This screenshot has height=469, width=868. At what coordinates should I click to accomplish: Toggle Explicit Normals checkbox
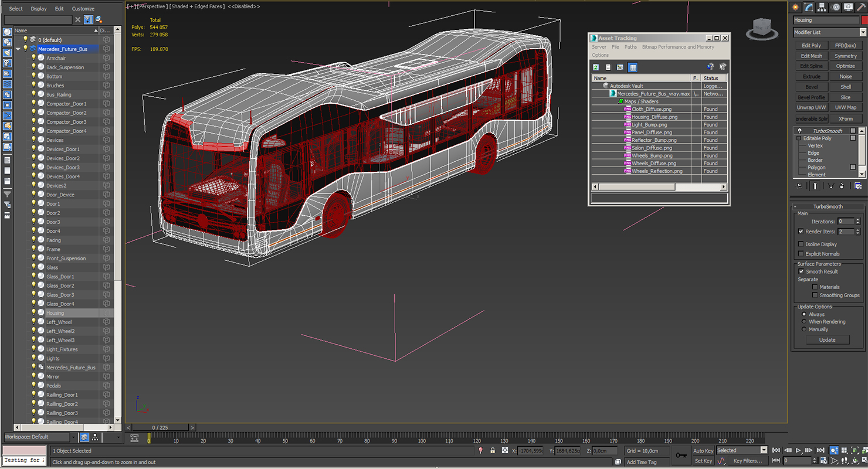point(801,254)
